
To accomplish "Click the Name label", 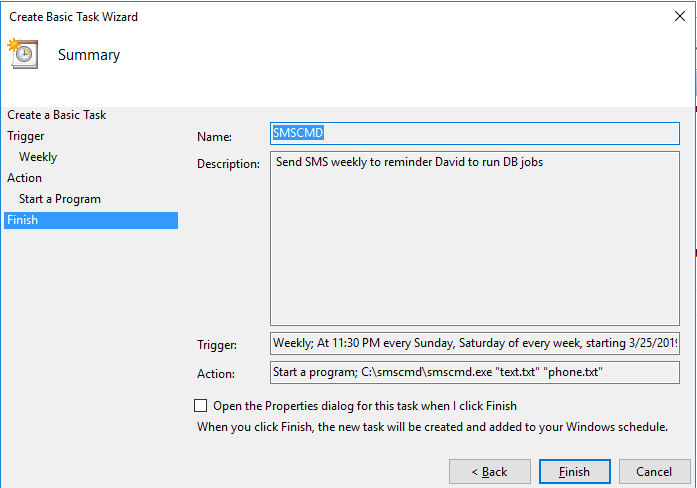I will (214, 136).
